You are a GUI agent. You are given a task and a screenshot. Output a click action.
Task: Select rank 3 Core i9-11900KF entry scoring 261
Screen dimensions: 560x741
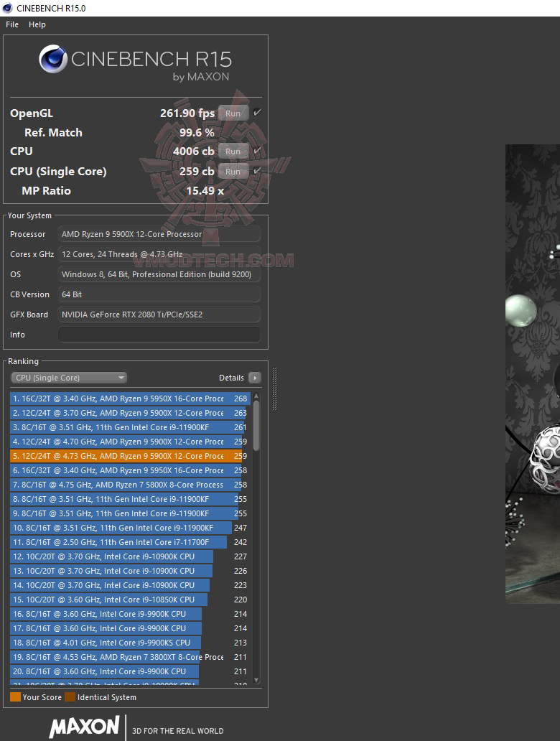point(130,427)
